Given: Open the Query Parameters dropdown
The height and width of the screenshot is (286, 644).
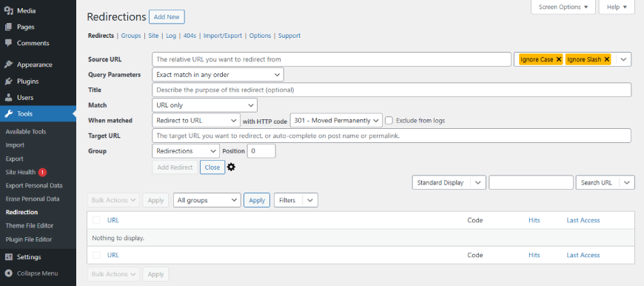Looking at the screenshot, I should point(218,75).
